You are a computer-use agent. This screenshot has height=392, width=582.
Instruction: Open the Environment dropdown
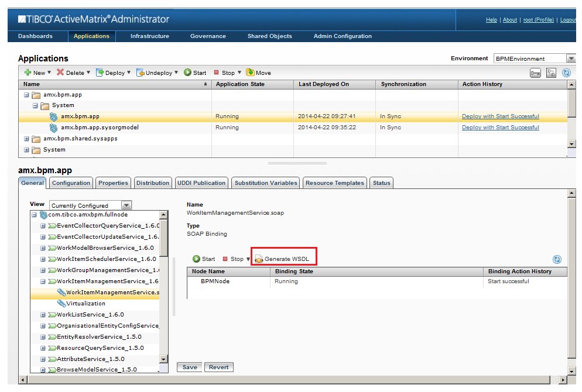click(571, 59)
